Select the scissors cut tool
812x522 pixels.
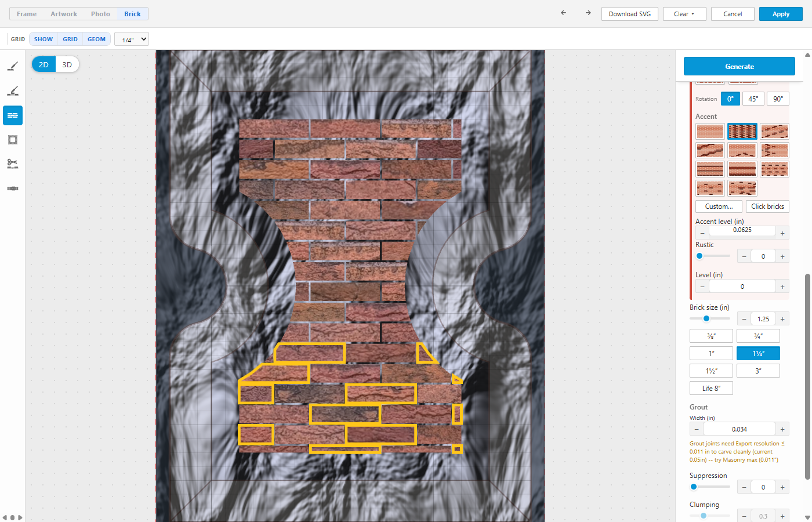pyautogui.click(x=13, y=164)
